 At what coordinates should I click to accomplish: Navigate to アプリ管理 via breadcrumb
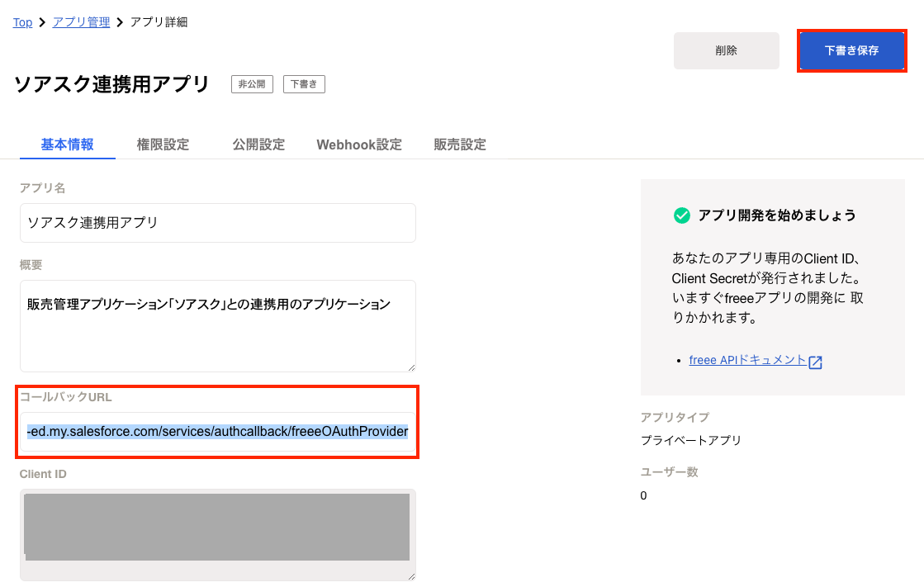click(81, 22)
